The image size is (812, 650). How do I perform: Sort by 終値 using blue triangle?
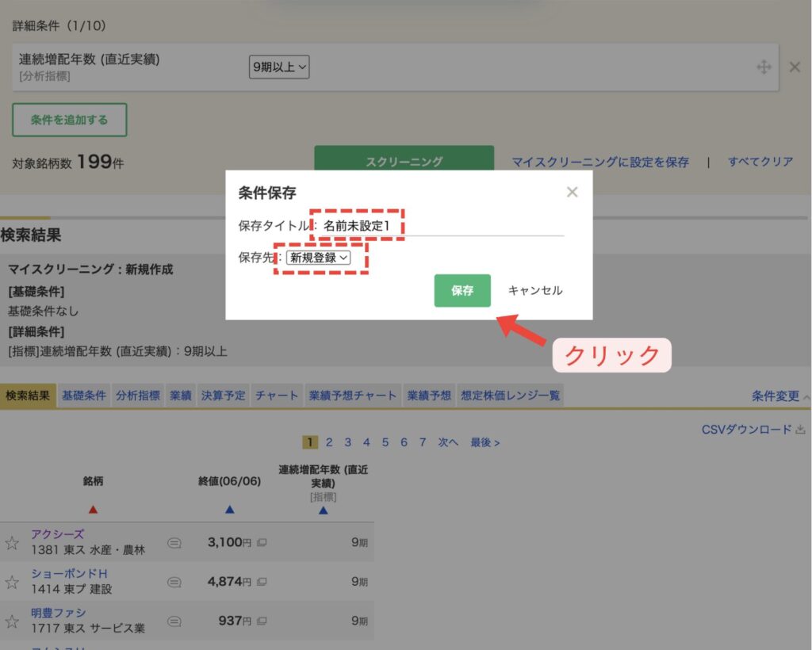[x=229, y=510]
